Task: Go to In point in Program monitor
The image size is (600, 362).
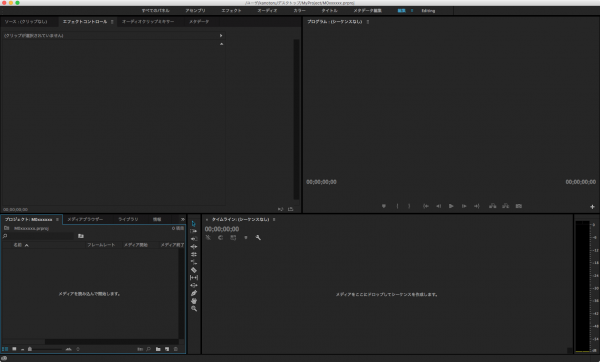Action: coord(426,206)
